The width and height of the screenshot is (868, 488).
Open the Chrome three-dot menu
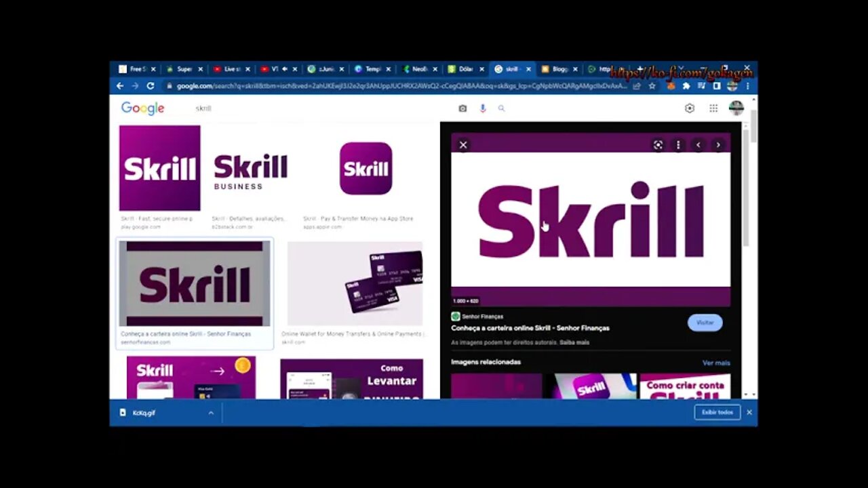click(748, 86)
